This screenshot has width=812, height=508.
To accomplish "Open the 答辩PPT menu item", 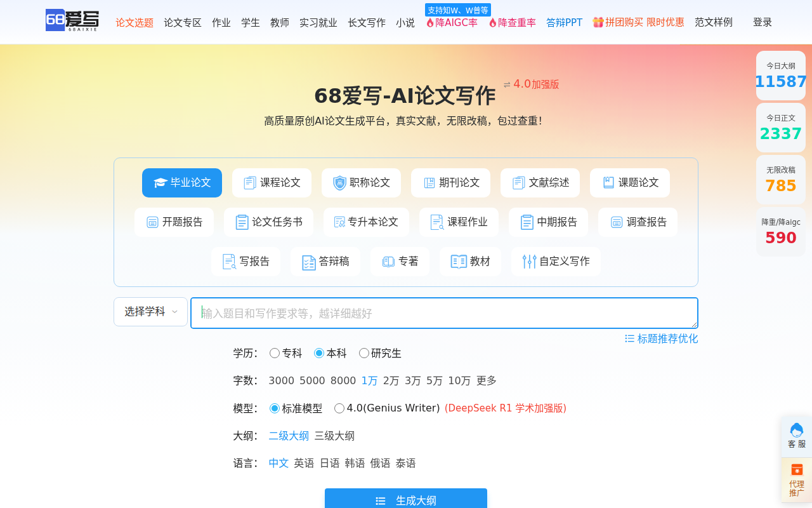I will tap(564, 22).
